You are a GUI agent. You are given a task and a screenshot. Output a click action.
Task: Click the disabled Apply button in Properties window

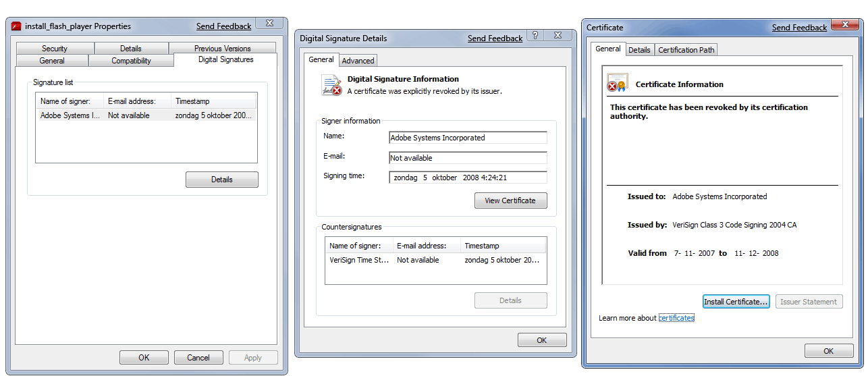(253, 358)
